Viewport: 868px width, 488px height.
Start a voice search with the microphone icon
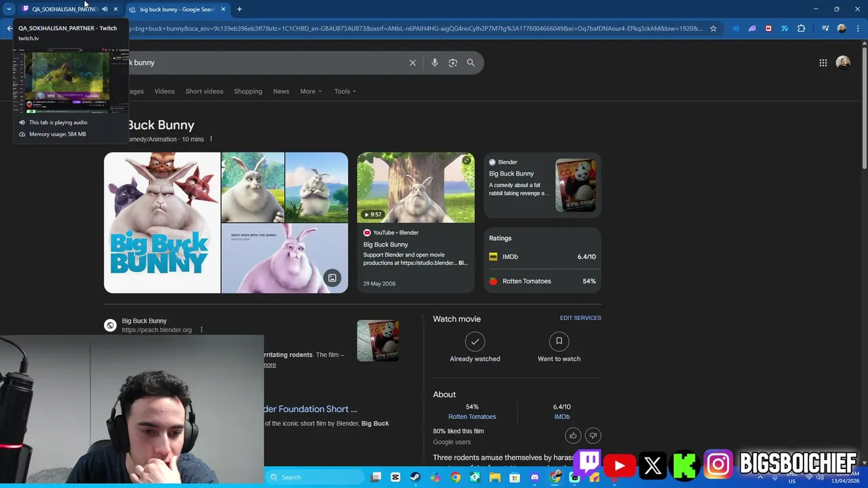(x=435, y=62)
